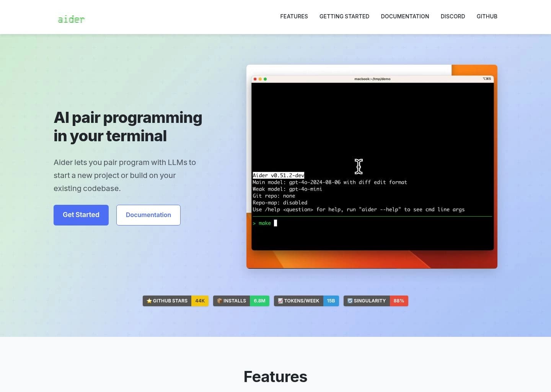Screen dimensions: 551x392
Task: Click the 'Weak model: gpt-4o-mini' terminal line
Action: click(x=287, y=189)
